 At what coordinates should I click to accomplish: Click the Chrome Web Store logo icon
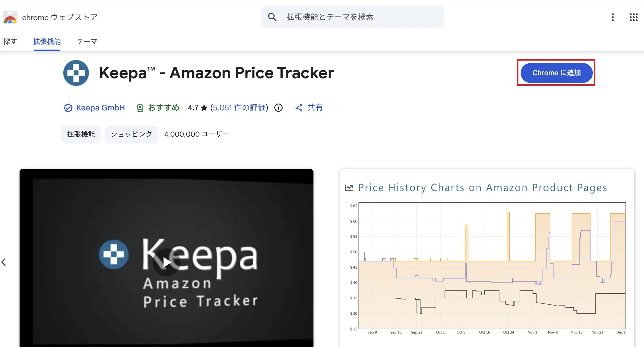tap(10, 17)
